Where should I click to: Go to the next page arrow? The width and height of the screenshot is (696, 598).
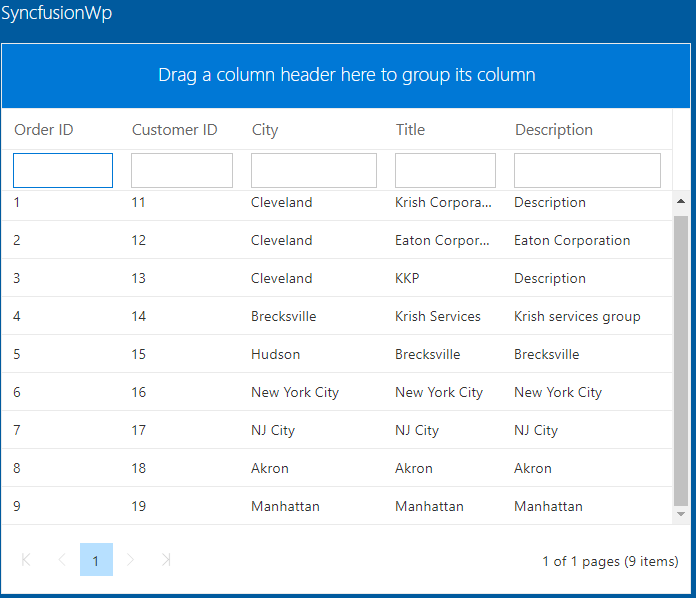click(x=130, y=560)
